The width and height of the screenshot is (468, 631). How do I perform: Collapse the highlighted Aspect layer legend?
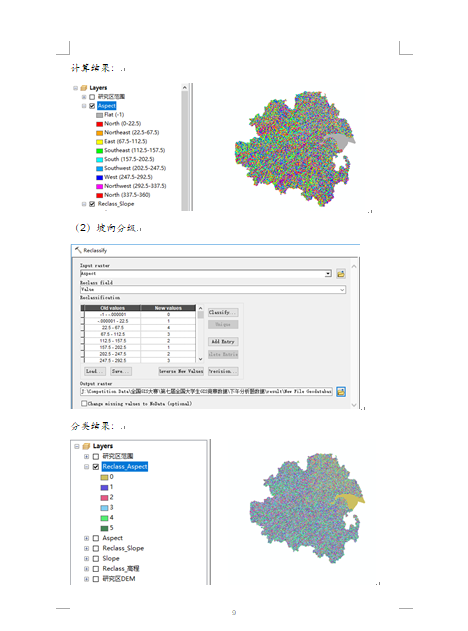coord(84,106)
